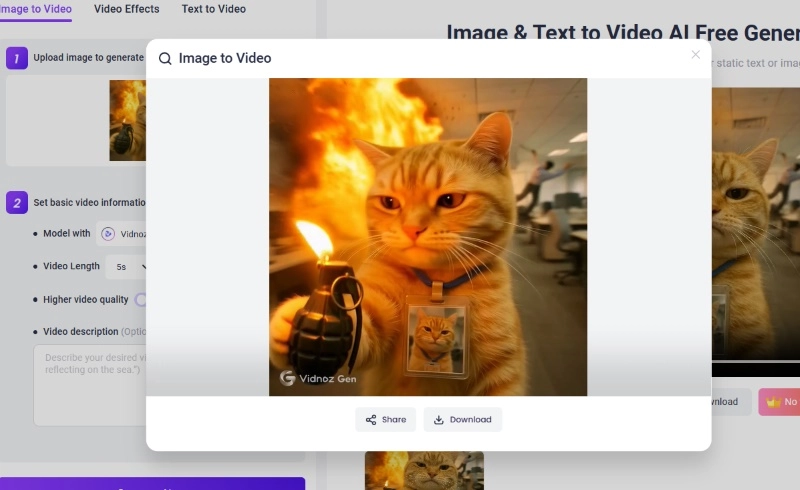Click the step 2 number badge
This screenshot has width=800, height=490.
(17, 203)
